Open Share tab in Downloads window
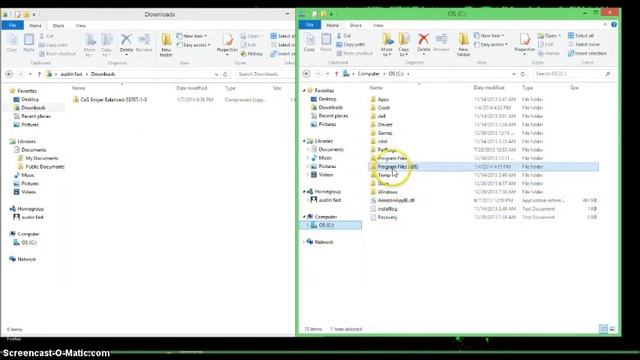This screenshot has height=360, width=640. 58,26
